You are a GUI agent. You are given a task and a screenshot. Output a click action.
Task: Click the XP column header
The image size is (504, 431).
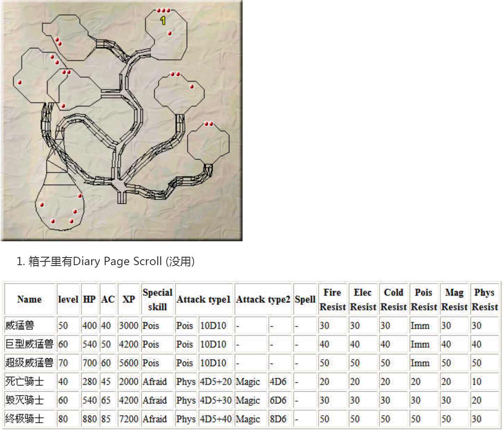129,299
